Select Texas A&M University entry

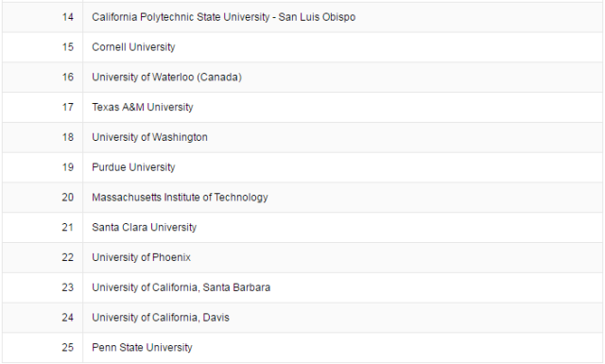point(143,107)
